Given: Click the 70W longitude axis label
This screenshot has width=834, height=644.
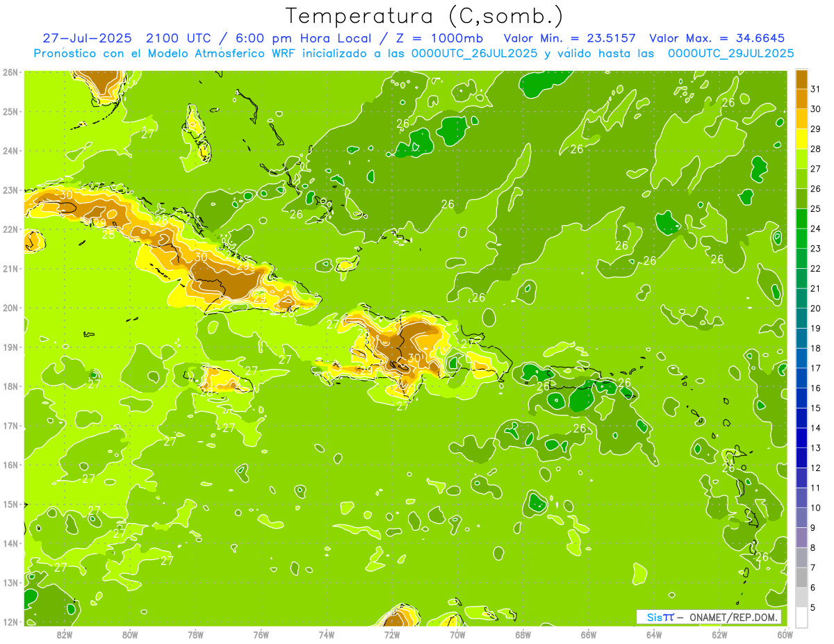Looking at the screenshot, I should (457, 634).
